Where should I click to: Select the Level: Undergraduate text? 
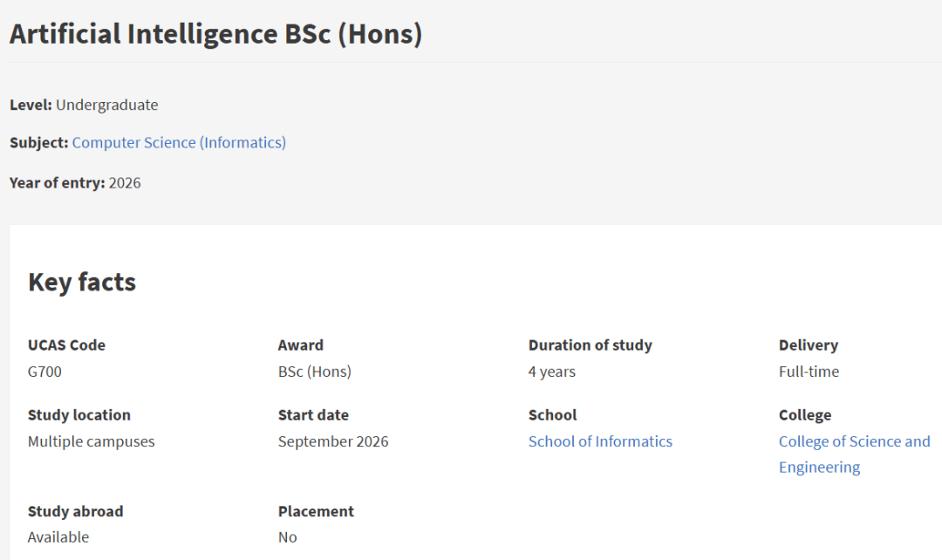pos(84,105)
